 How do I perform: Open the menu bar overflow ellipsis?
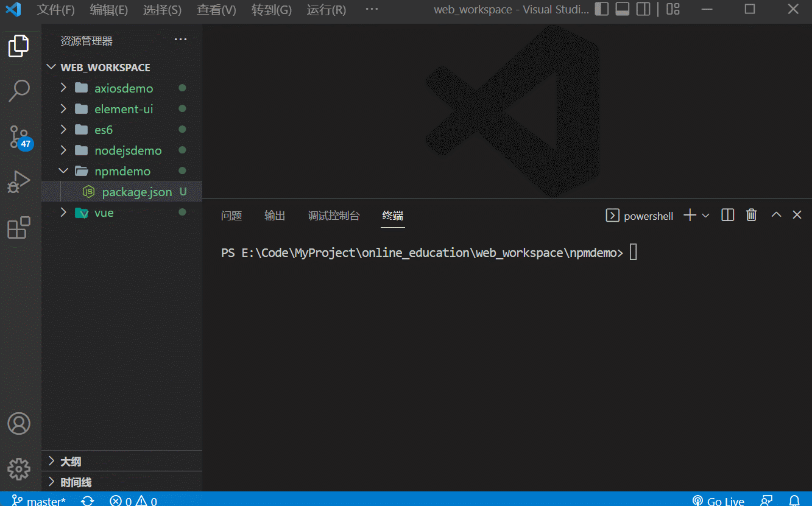pos(371,10)
